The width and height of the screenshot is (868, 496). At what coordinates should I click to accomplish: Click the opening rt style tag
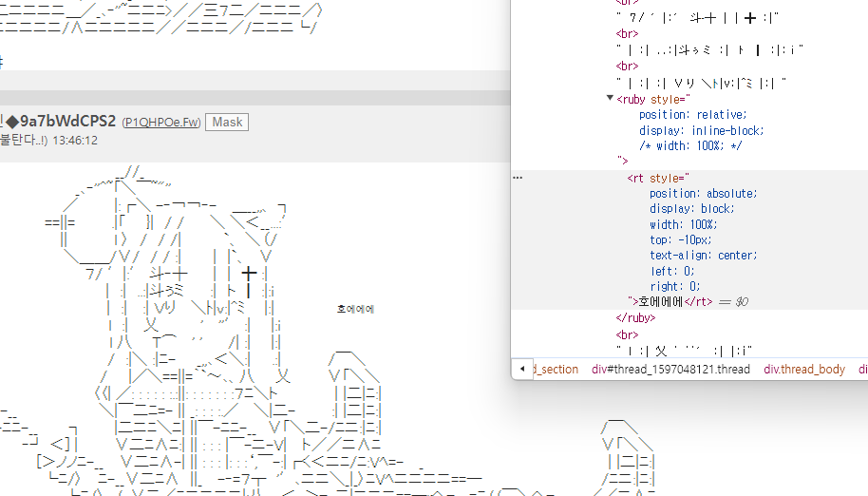point(657,178)
